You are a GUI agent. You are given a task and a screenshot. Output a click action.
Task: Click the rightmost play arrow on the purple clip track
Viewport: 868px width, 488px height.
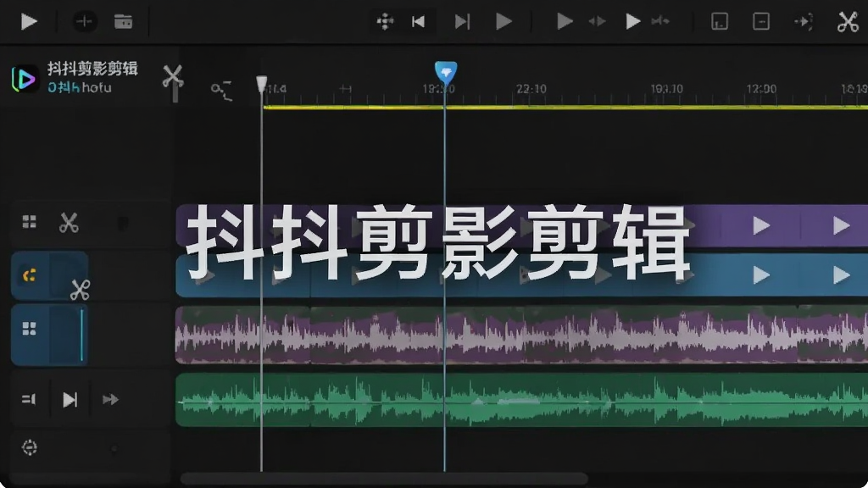click(842, 225)
